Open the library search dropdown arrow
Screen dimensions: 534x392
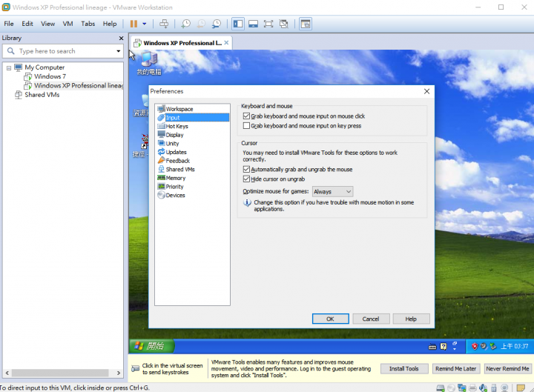118,51
